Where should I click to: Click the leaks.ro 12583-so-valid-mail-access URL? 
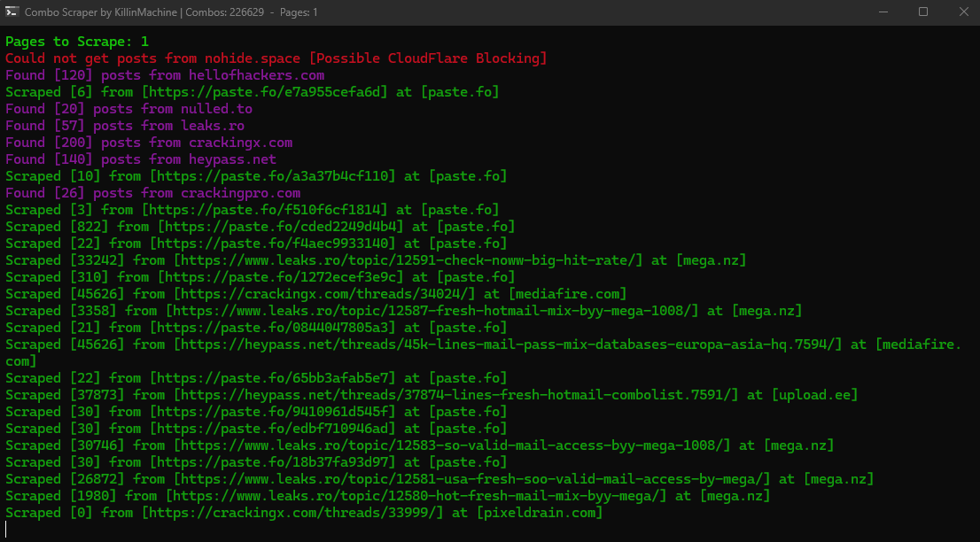pos(452,445)
